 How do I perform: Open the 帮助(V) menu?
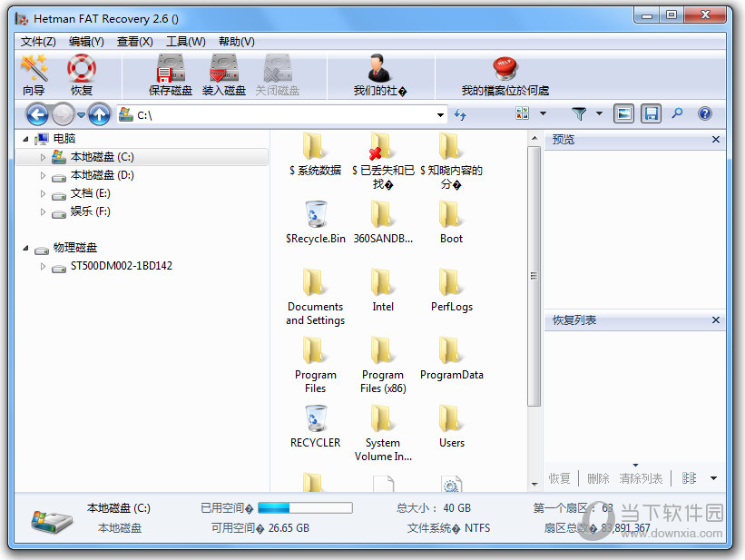pyautogui.click(x=237, y=42)
